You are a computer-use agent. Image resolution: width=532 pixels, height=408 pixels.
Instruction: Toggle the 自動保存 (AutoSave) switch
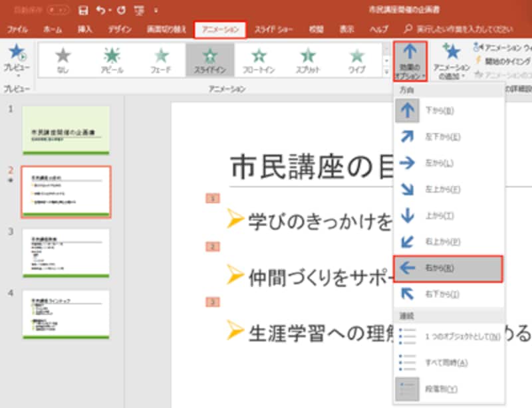[56, 11]
